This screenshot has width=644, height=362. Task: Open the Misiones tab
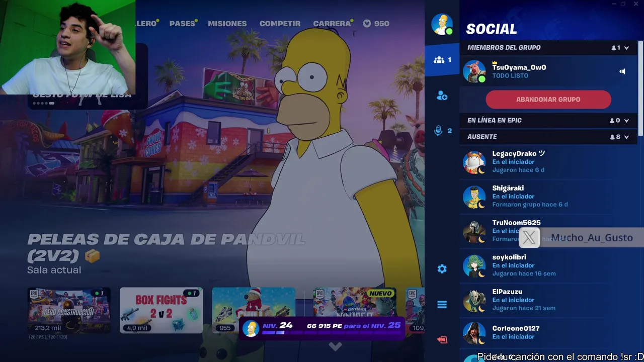227,24
